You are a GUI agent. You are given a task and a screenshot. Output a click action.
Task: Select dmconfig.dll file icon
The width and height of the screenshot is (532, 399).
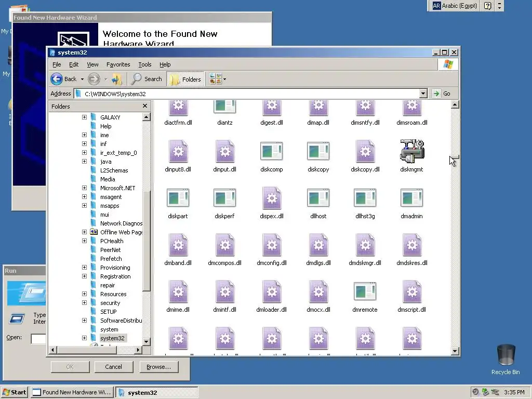[271, 245]
